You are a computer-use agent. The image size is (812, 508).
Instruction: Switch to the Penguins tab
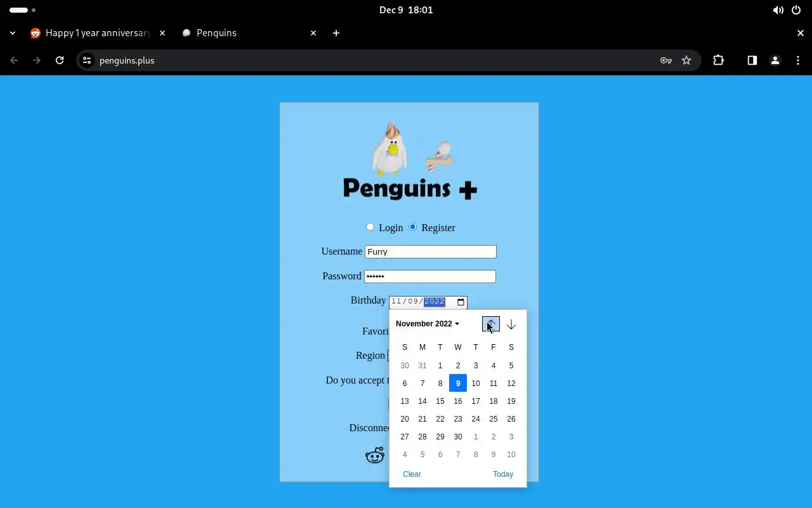[247, 33]
